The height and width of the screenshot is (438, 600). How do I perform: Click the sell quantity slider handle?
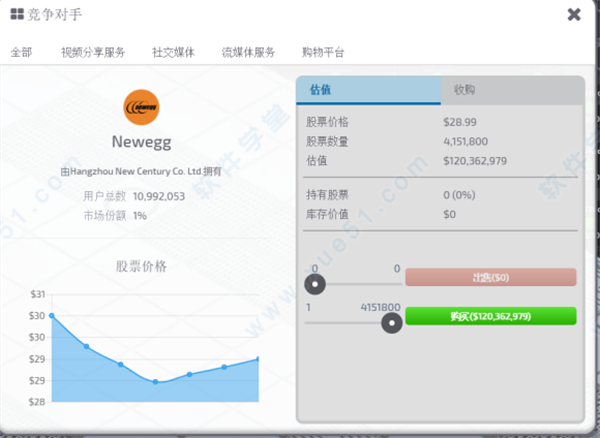coord(315,284)
